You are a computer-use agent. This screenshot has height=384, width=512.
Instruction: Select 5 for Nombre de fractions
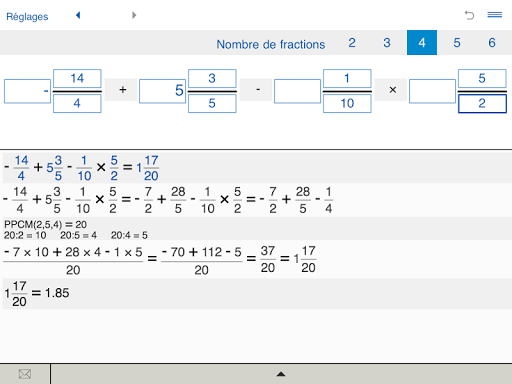click(x=457, y=43)
